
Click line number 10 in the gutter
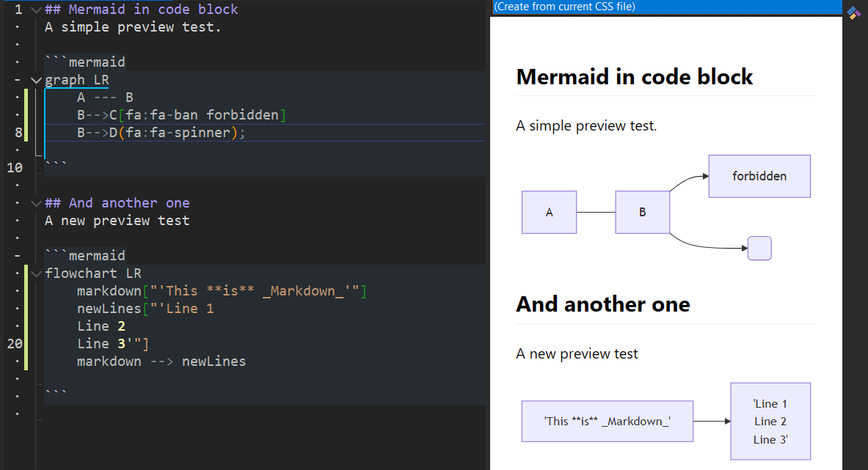pyautogui.click(x=15, y=167)
